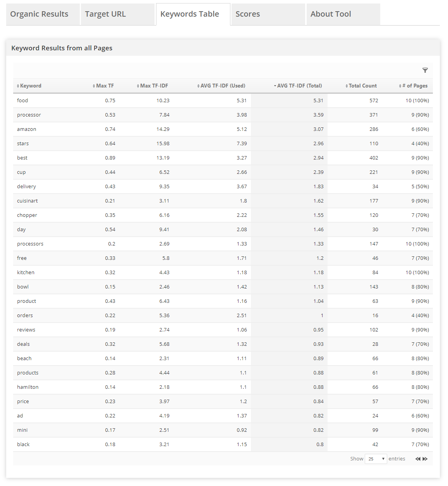This screenshot has width=448, height=486.
Task: Toggle sort on AVG TF-IDF (Total) column
Action: (x=299, y=86)
